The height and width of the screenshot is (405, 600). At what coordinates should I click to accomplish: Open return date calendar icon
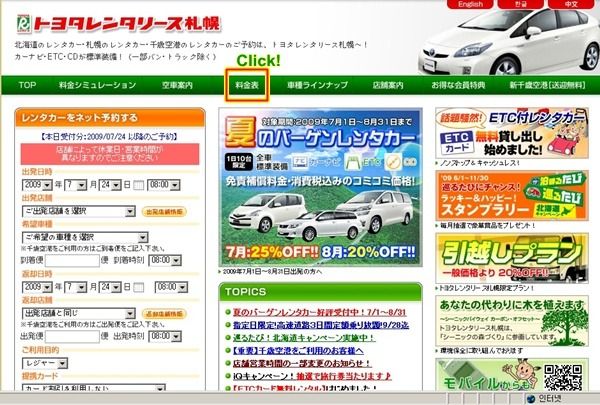pyautogui.click(x=139, y=287)
